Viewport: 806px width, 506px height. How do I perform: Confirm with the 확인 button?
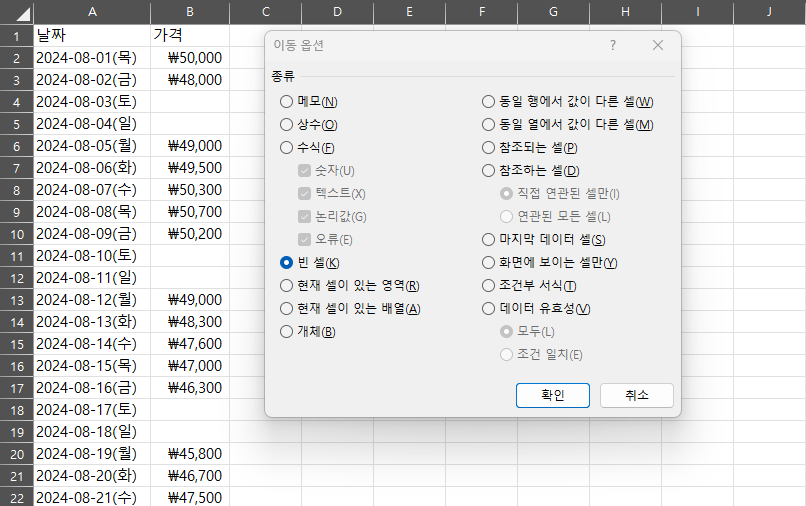pyautogui.click(x=553, y=395)
